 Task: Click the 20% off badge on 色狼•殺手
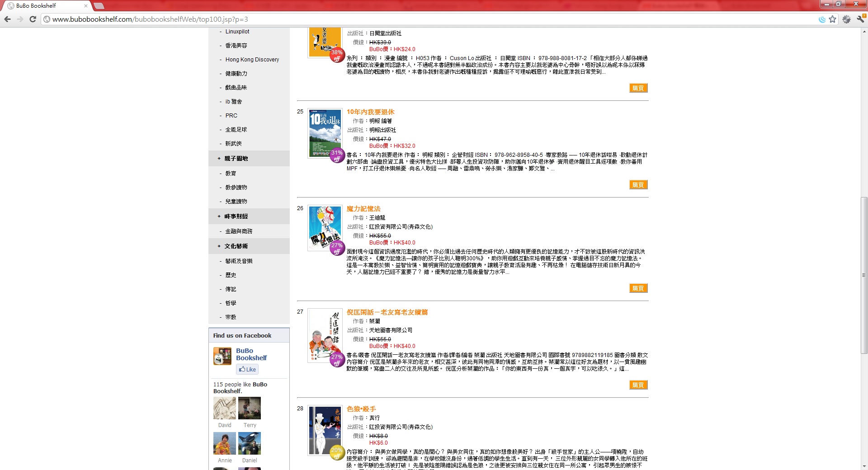pyautogui.click(x=337, y=453)
